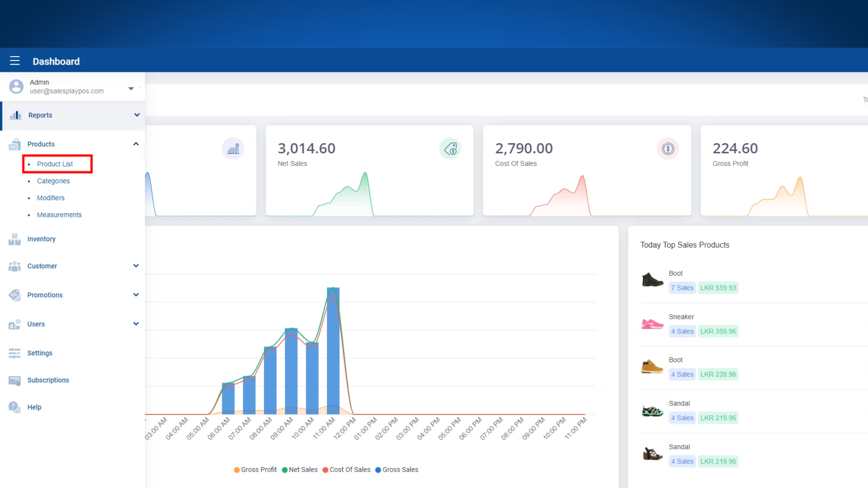Click the Cost Of Sales coin icon

[x=668, y=149]
